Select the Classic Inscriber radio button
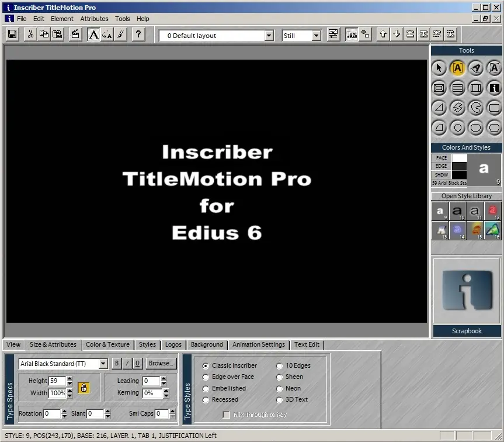The image size is (504, 442). tap(206, 366)
